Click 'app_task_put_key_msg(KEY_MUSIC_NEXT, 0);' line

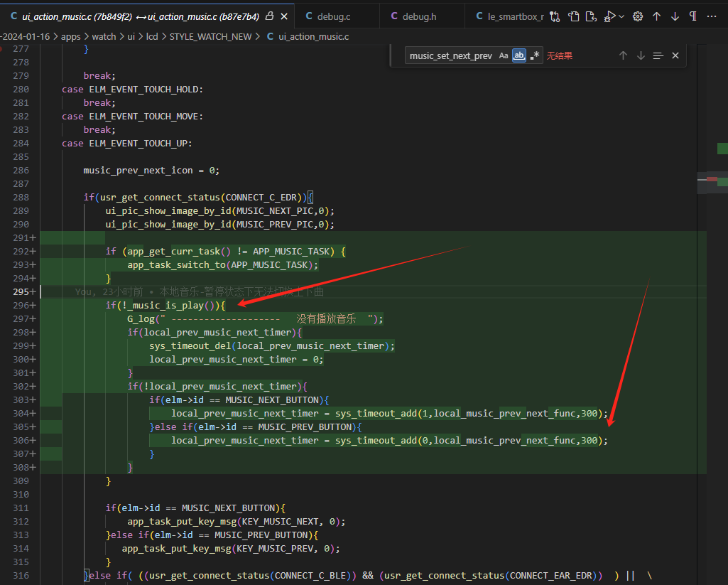pyautogui.click(x=237, y=521)
